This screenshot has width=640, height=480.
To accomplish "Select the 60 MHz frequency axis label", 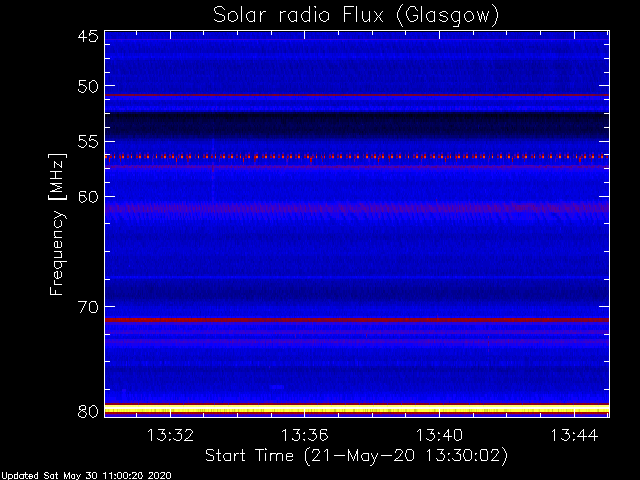I will [88, 197].
